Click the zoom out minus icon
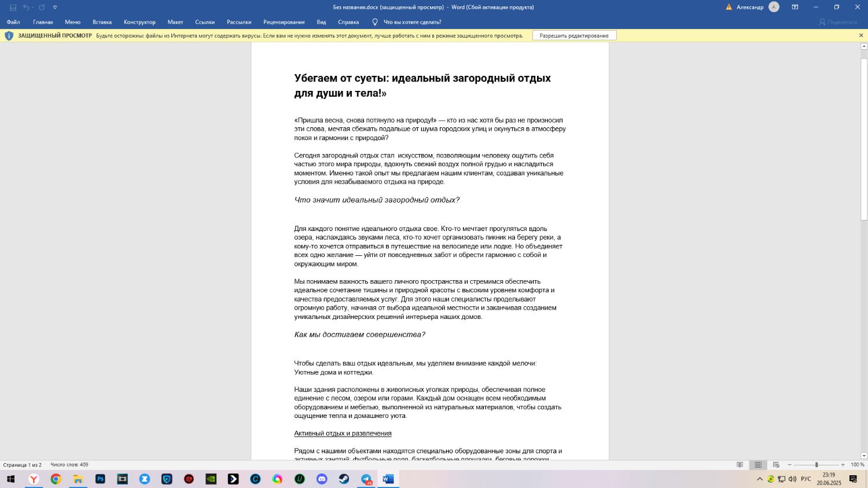This screenshot has width=868, height=488. click(x=790, y=465)
